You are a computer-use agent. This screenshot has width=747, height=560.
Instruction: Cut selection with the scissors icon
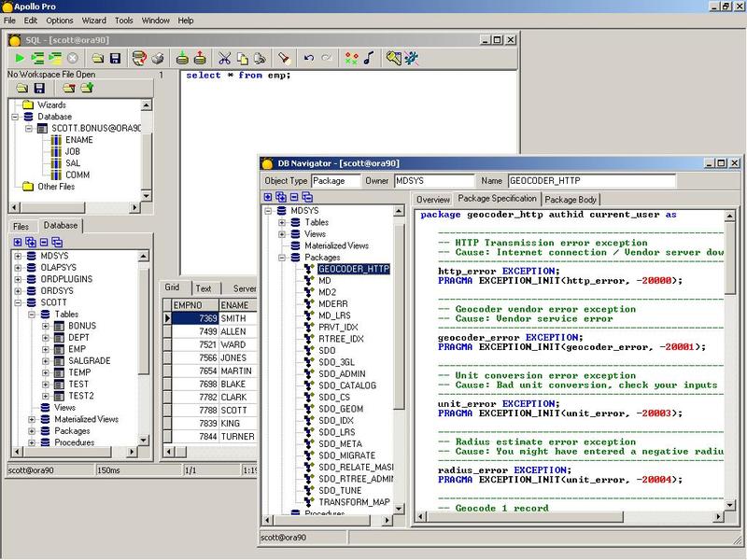coord(224,58)
